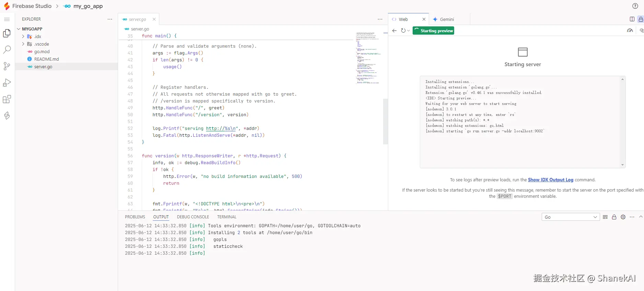Close the Web preview tab
This screenshot has height=291, width=644.
[424, 19]
